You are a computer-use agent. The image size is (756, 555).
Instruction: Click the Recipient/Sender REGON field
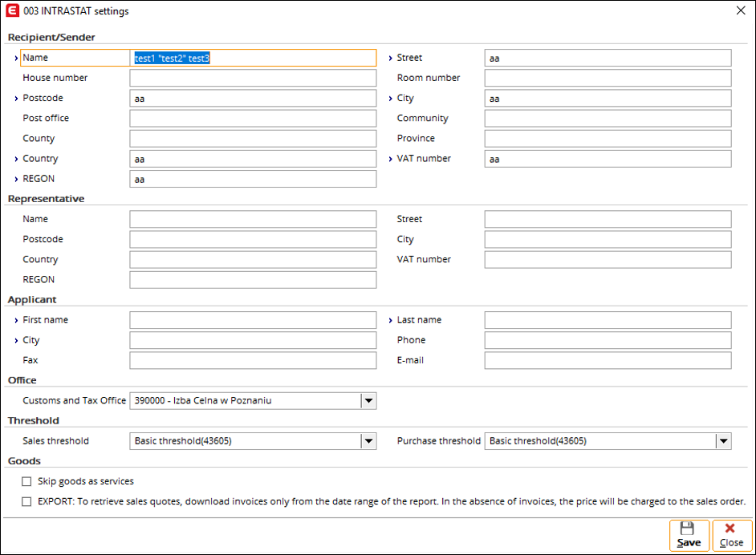point(253,179)
